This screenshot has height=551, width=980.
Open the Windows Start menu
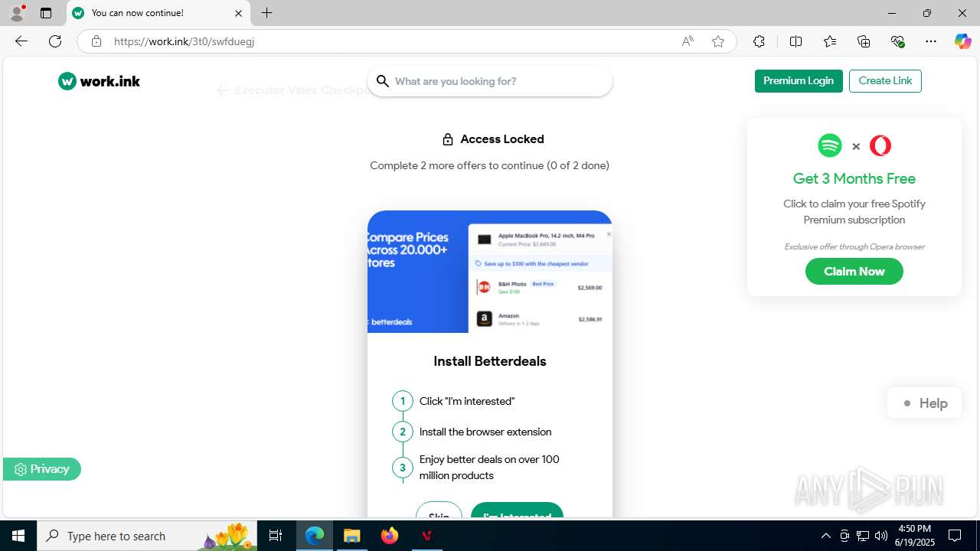point(18,536)
